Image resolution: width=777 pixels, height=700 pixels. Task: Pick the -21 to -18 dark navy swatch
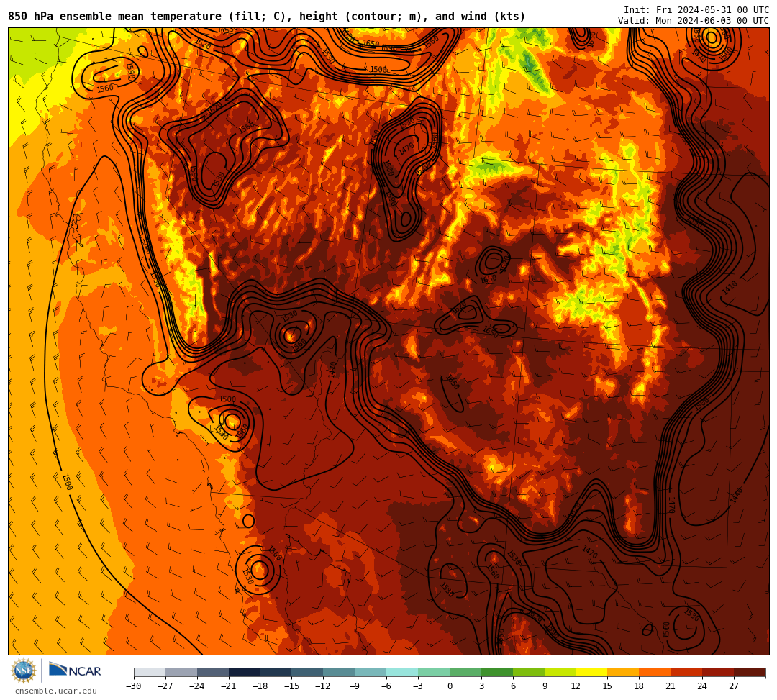coord(245,672)
